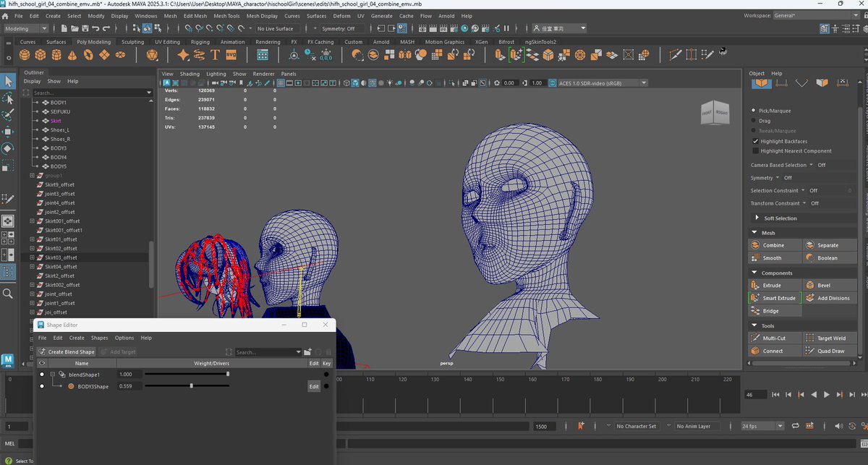Click the polygon type (T) shelf icon

pos(215,55)
